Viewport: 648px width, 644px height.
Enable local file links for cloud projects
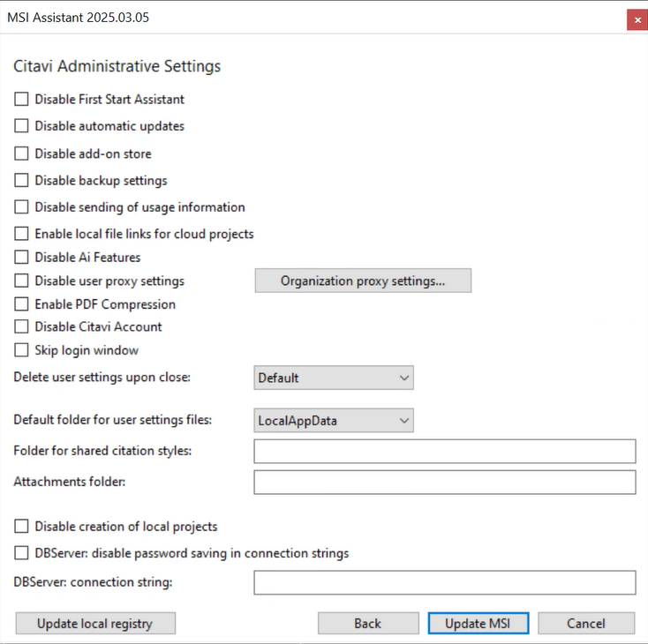(21, 234)
